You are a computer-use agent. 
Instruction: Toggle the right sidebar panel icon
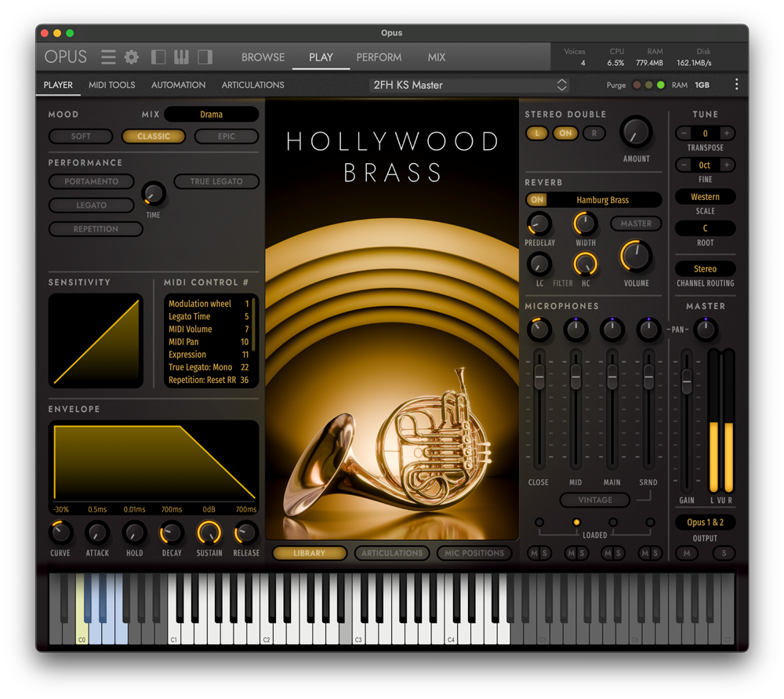205,57
